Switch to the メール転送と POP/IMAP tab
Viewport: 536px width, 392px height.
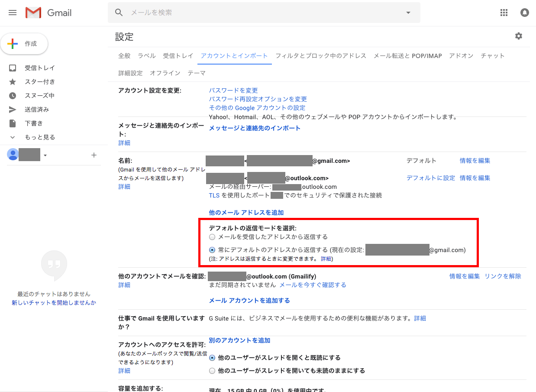[407, 56]
